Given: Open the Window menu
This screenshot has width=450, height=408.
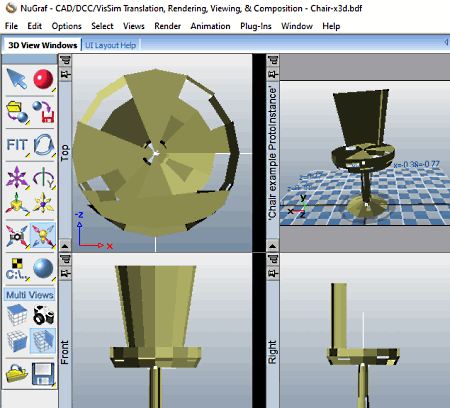Looking at the screenshot, I should tap(297, 26).
